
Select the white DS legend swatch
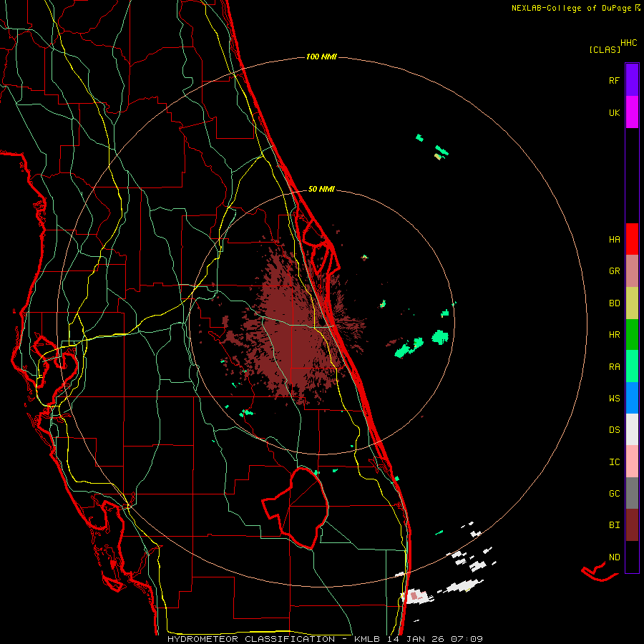point(632,429)
